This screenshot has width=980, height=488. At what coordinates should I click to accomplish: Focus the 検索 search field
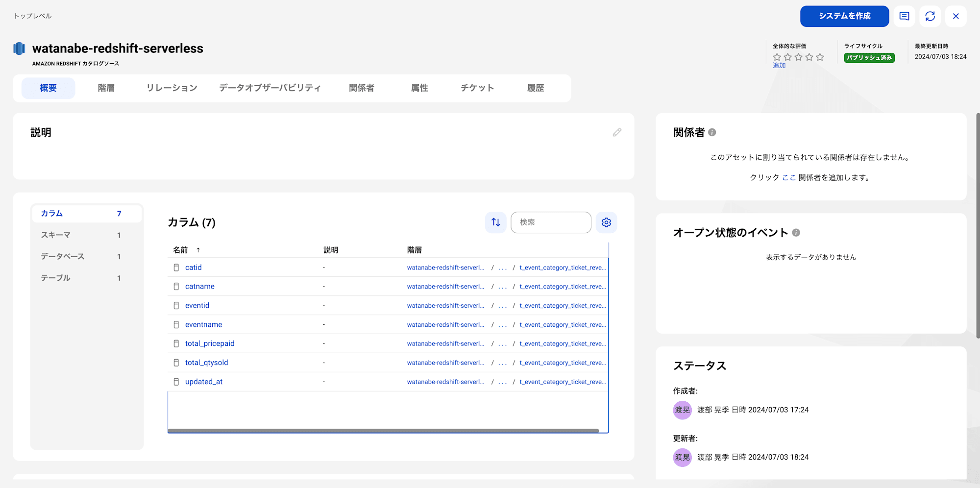coord(551,222)
